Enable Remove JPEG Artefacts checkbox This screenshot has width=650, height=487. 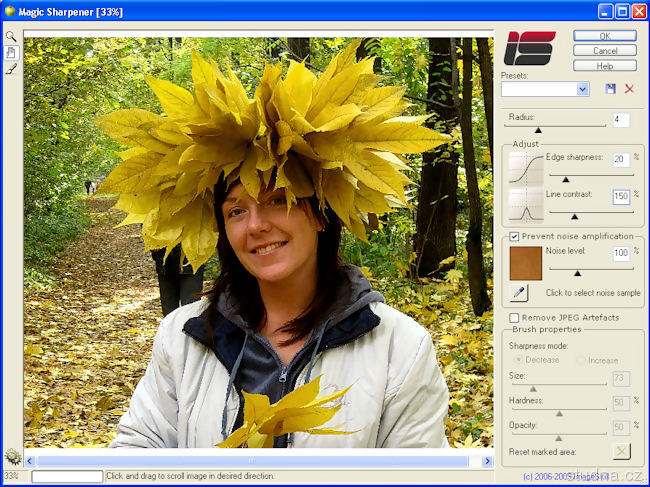[x=514, y=317]
